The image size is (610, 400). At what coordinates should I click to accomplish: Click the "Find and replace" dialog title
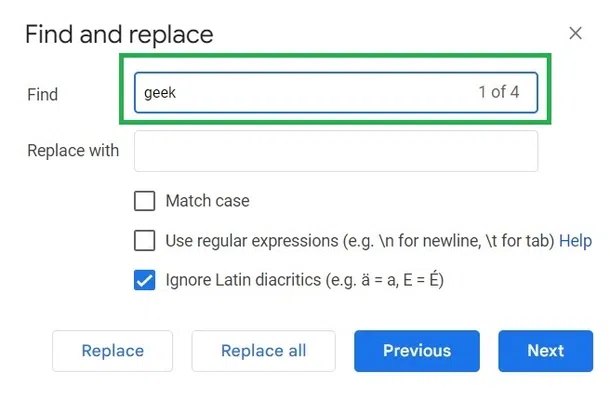(119, 35)
